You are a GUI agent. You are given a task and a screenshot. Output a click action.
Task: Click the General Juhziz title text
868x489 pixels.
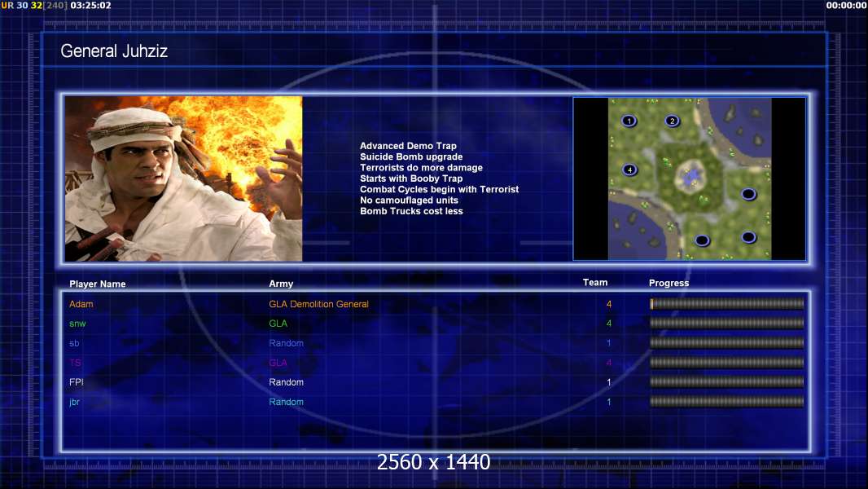pos(114,51)
